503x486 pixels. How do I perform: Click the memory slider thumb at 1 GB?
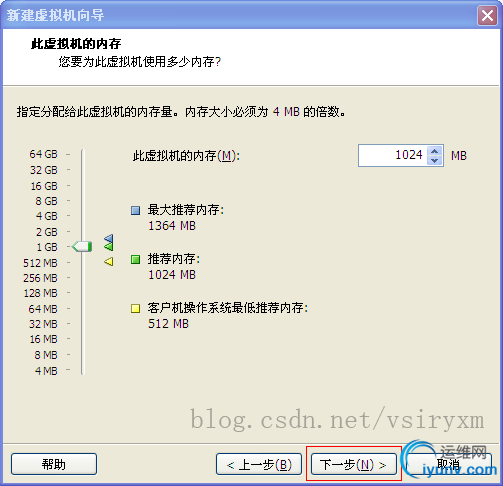pos(82,247)
